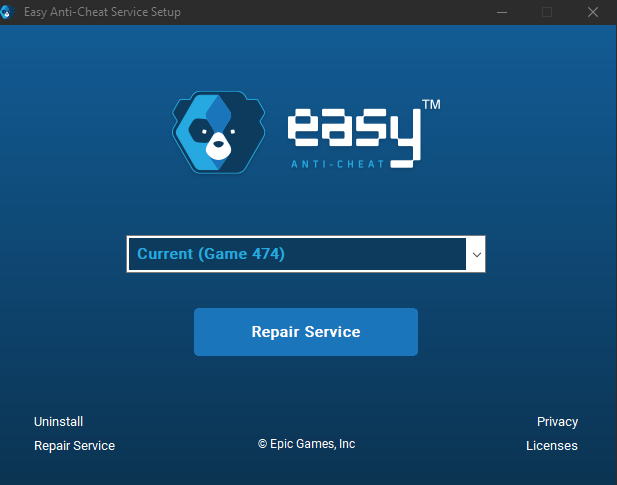Click the small app icon in title bar

coord(11,12)
